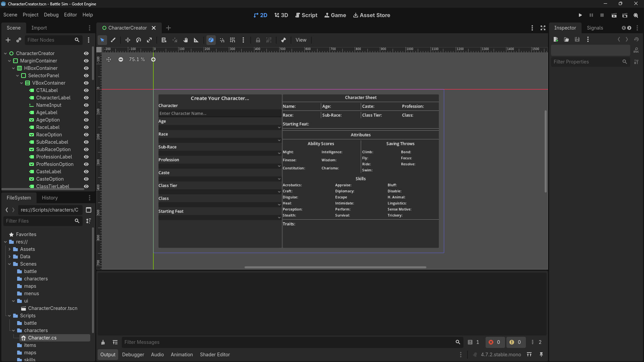Image resolution: width=644 pixels, height=362 pixels.
Task: Toggle Grid Snap in the toolbar
Action: tap(233, 40)
